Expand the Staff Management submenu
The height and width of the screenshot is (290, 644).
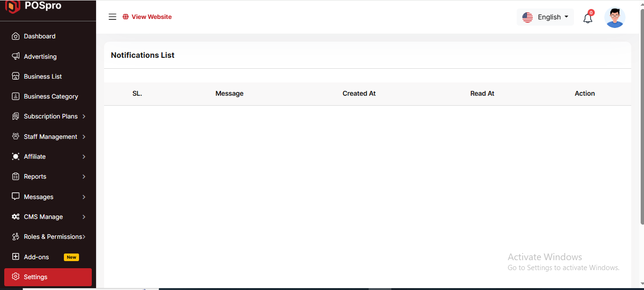click(84, 136)
